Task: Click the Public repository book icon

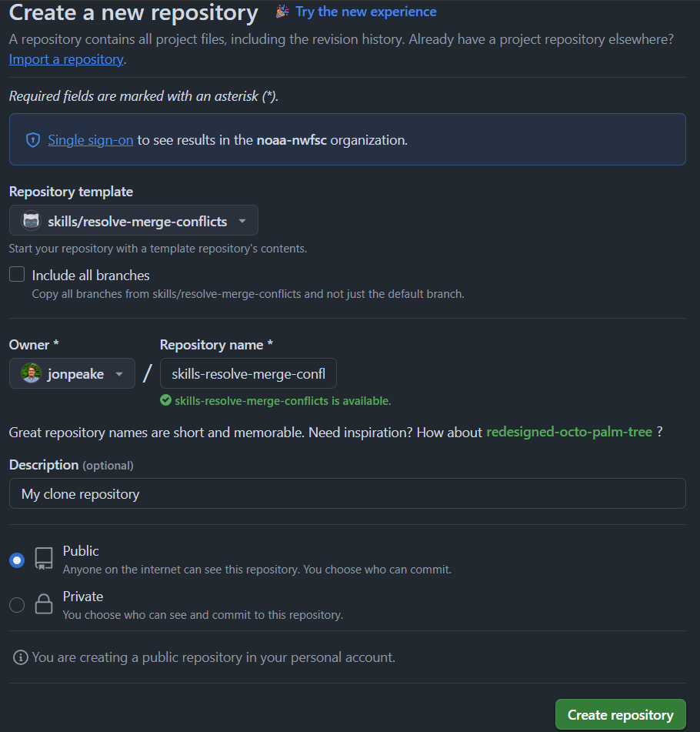Action: (x=44, y=559)
